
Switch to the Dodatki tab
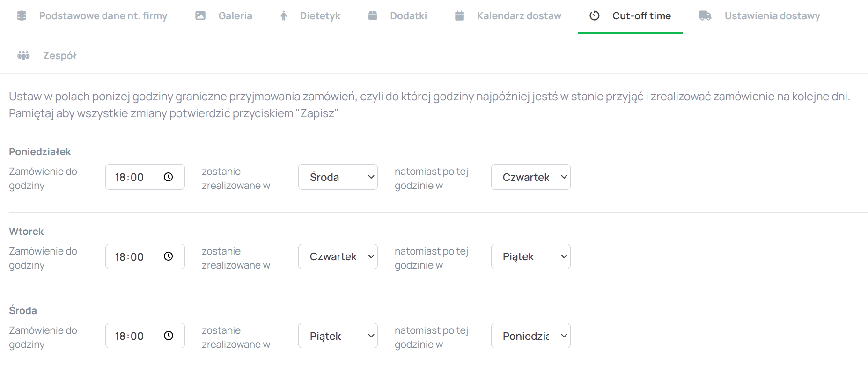click(x=408, y=16)
